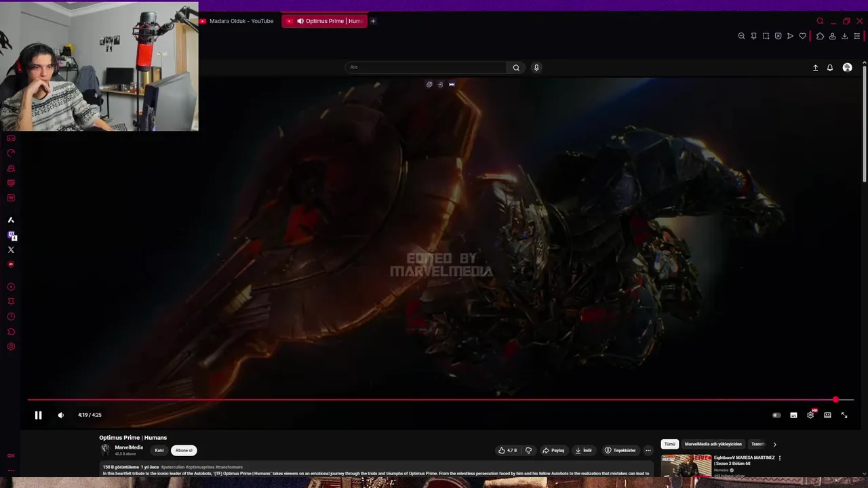The height and width of the screenshot is (488, 868).
Task: Open the sidebar player icon
Action: [11, 287]
